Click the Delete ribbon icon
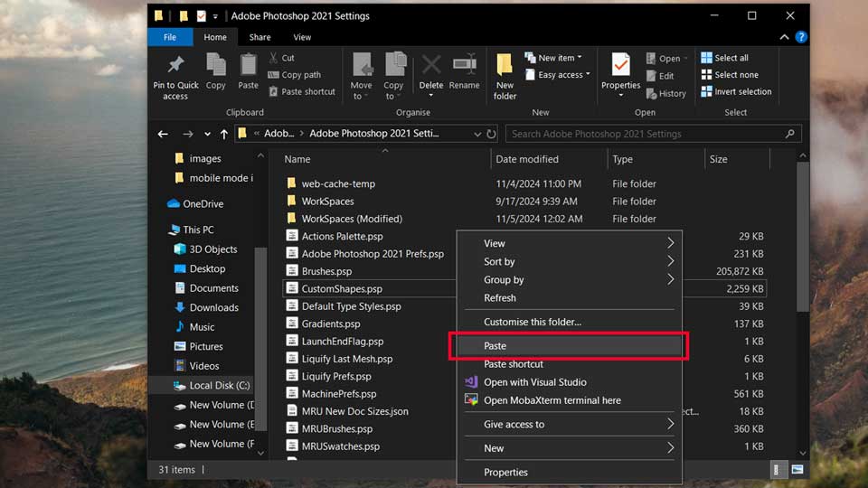The image size is (868, 488). [x=431, y=65]
